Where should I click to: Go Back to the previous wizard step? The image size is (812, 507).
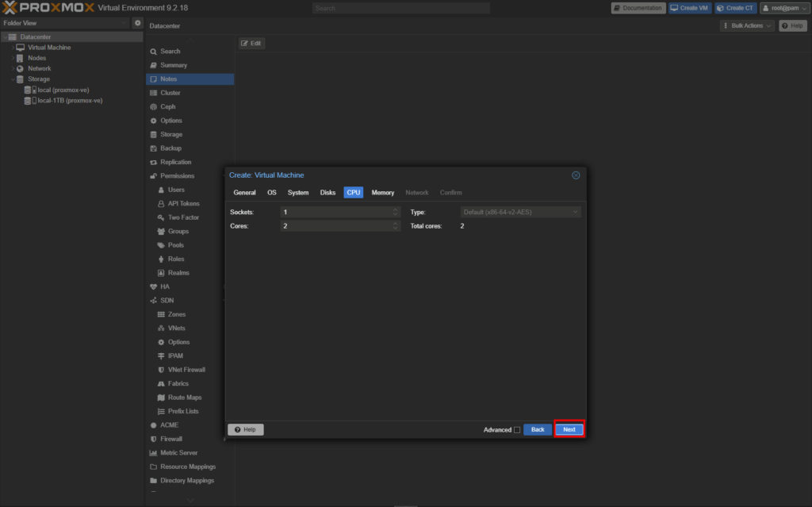point(538,429)
